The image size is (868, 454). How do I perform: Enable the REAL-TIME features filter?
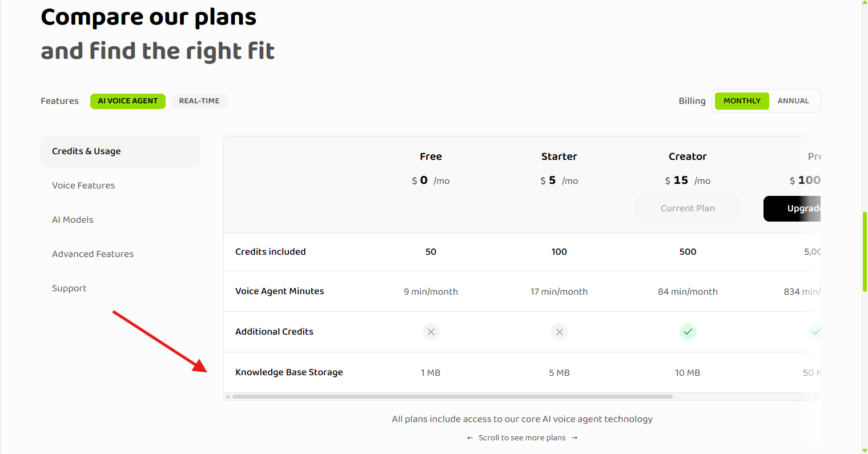click(199, 101)
